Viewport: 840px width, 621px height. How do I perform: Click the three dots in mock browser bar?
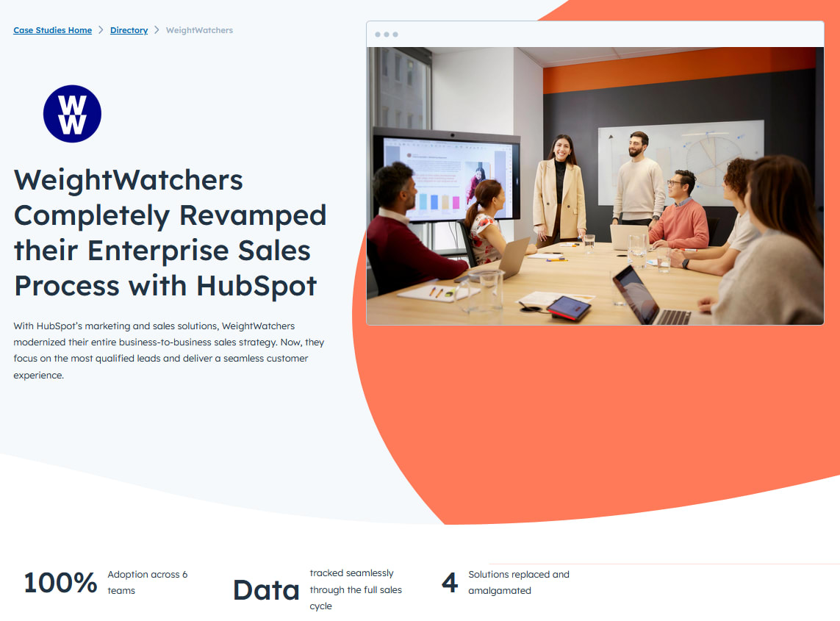tap(387, 35)
